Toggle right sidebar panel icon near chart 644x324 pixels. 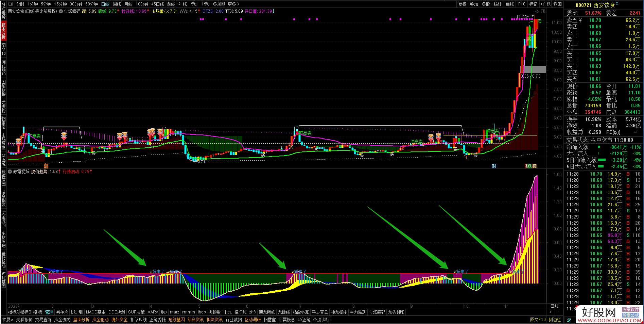click(543, 11)
